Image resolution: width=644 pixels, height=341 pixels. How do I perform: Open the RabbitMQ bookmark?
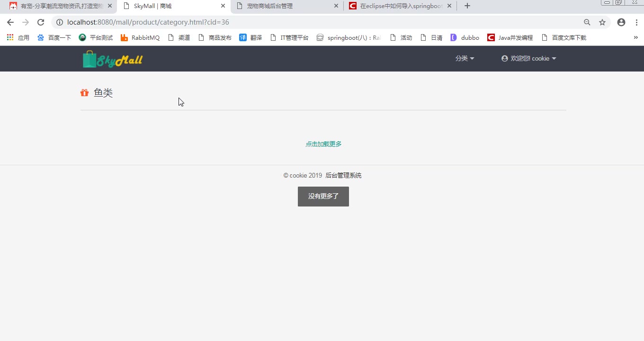pos(140,37)
